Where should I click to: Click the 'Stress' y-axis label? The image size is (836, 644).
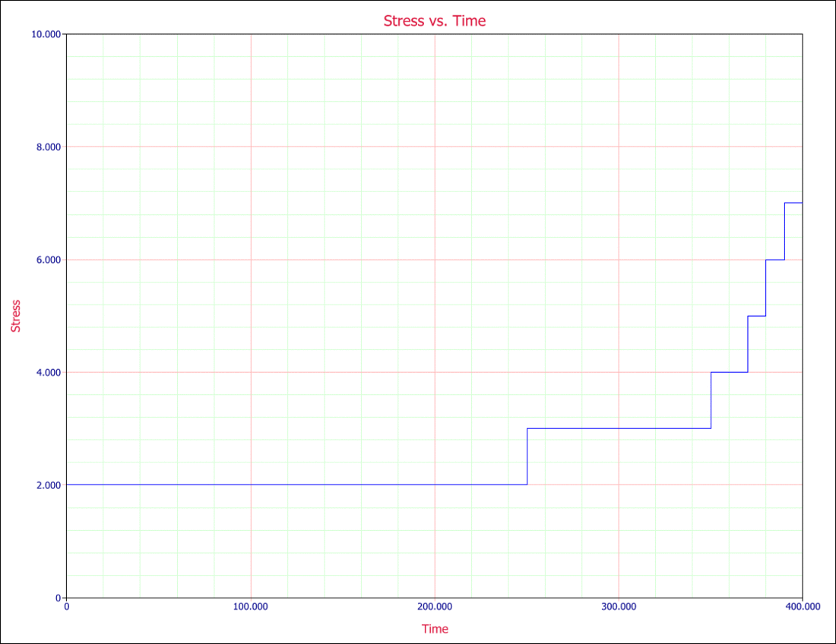click(x=16, y=316)
